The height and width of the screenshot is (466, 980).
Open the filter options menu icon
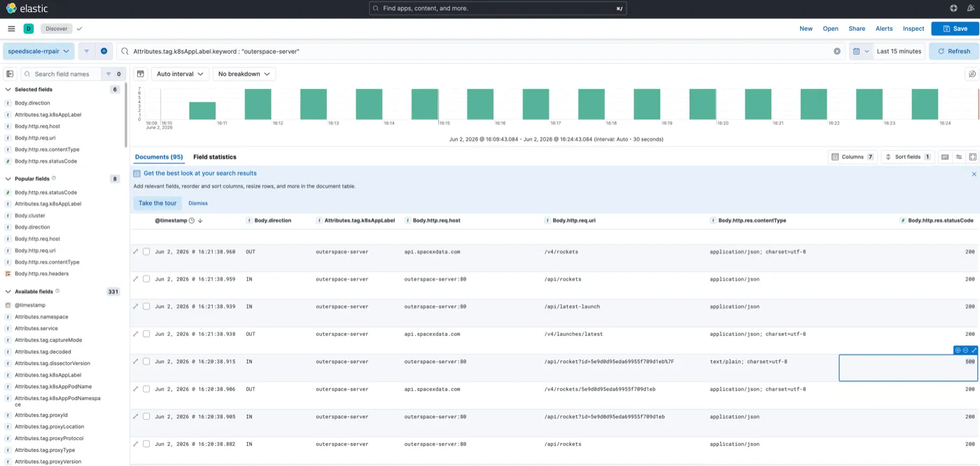pos(87,51)
